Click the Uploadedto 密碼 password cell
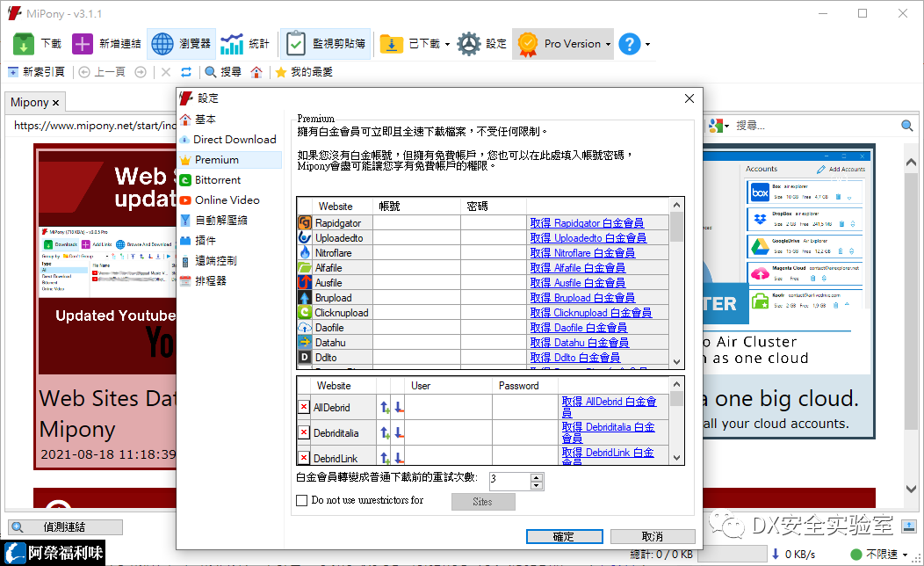The width and height of the screenshot is (924, 566). point(494,237)
